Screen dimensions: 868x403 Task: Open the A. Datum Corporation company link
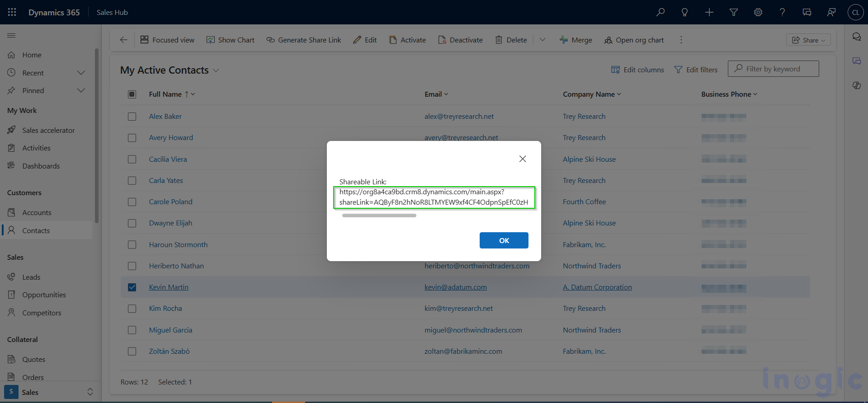[597, 287]
